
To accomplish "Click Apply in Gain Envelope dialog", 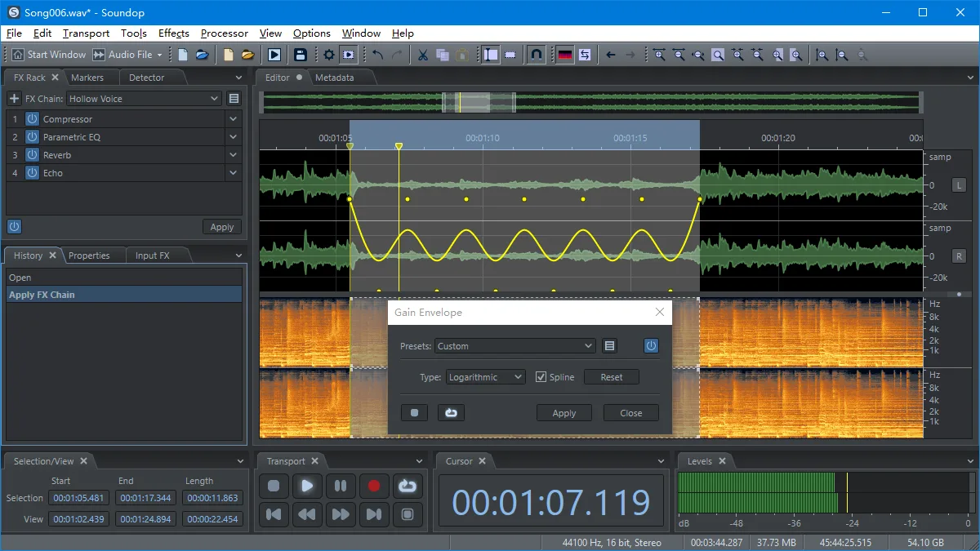I will tap(564, 413).
